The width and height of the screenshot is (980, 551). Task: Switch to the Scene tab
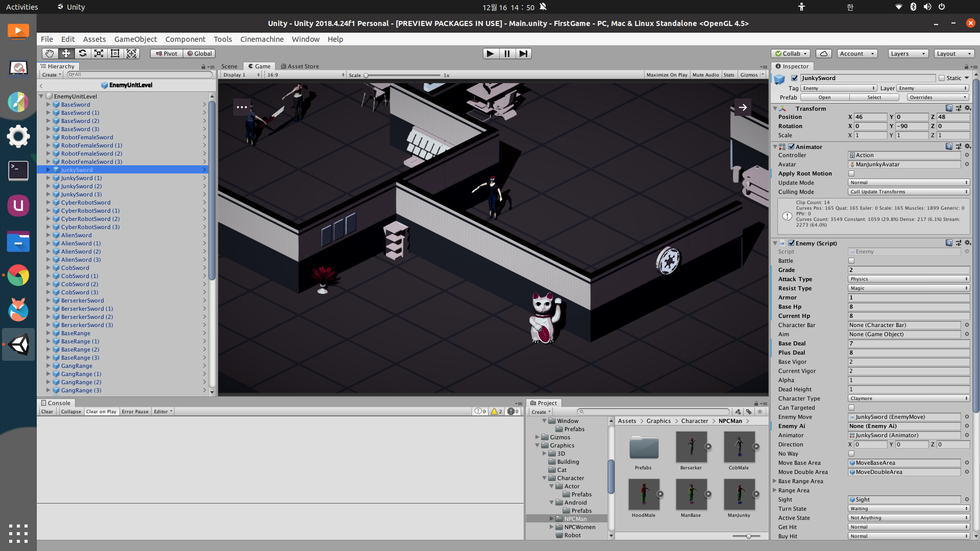[x=229, y=66]
